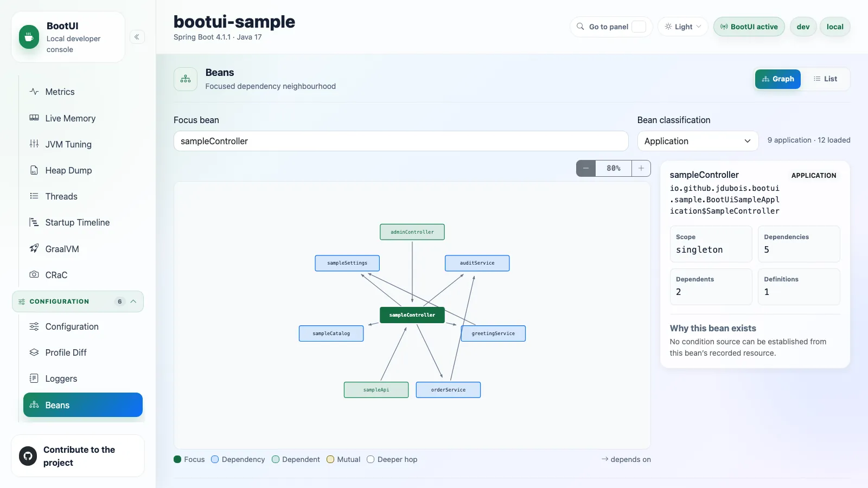Click the Beans panel header icon
868x488 pixels.
186,79
